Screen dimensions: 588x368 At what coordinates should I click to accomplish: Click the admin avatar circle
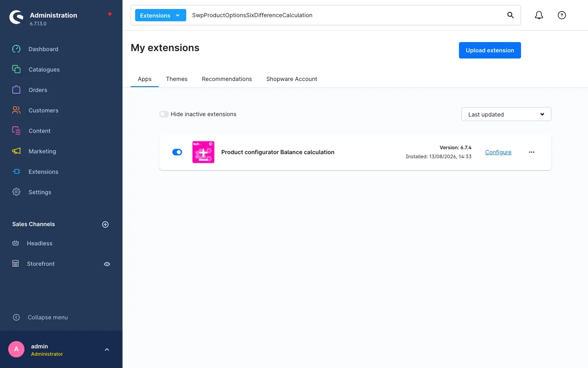point(16,349)
